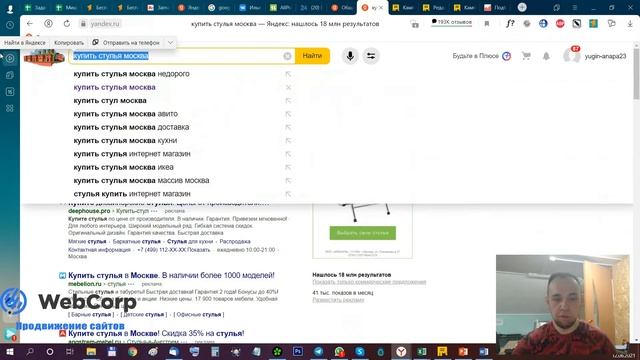
Task: Open Будьте в Плюсе link
Action: (x=482, y=56)
